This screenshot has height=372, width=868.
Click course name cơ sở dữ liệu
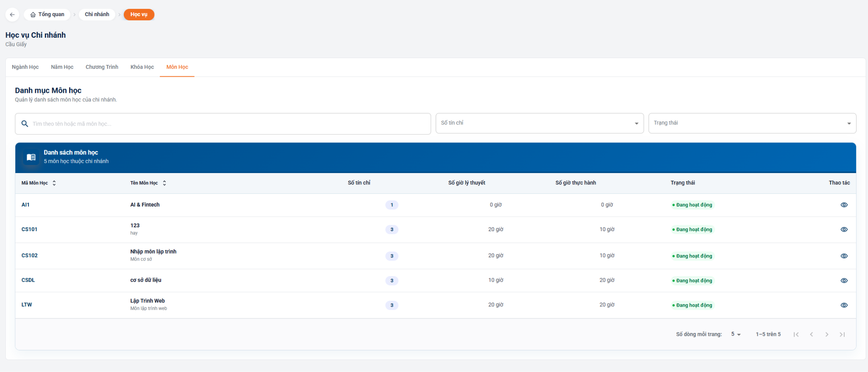coord(146,280)
